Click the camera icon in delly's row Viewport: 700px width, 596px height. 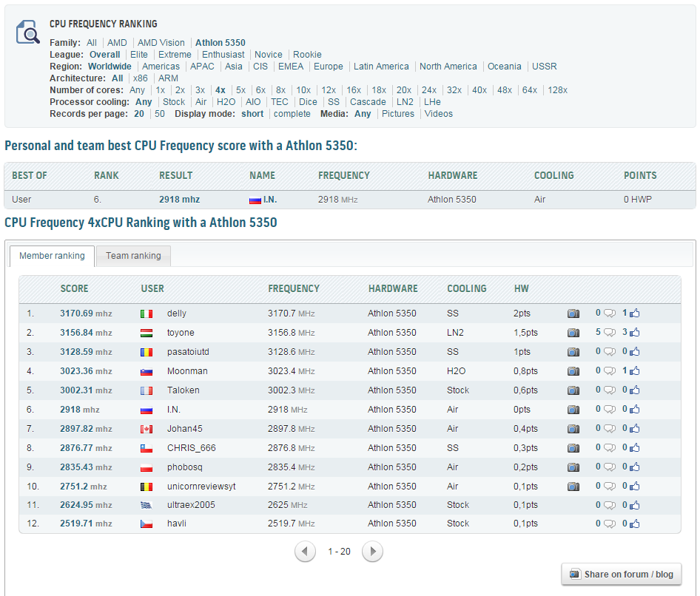tap(573, 314)
